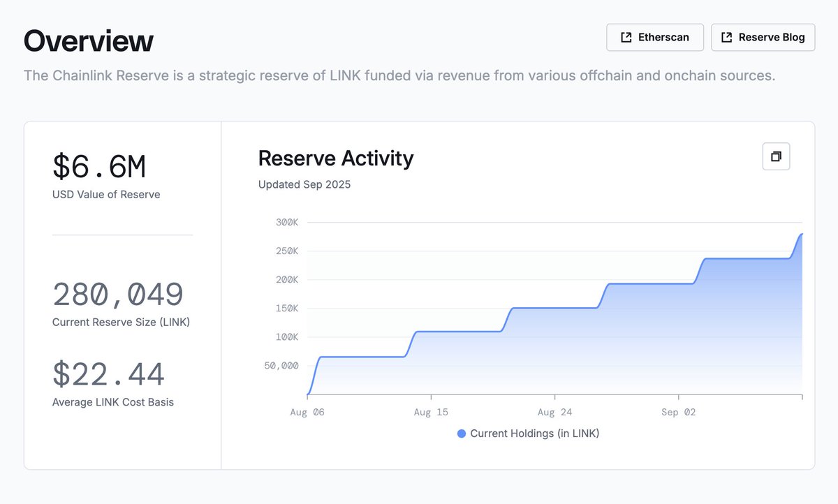The image size is (838, 504).
Task: Click the 150K y-axis label
Action: (287, 309)
